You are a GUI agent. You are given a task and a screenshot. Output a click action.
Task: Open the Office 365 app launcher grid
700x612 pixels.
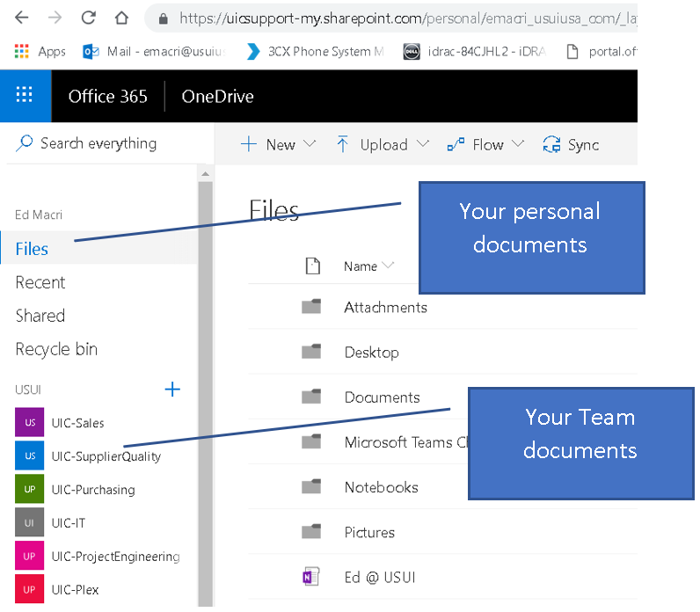coord(25,96)
